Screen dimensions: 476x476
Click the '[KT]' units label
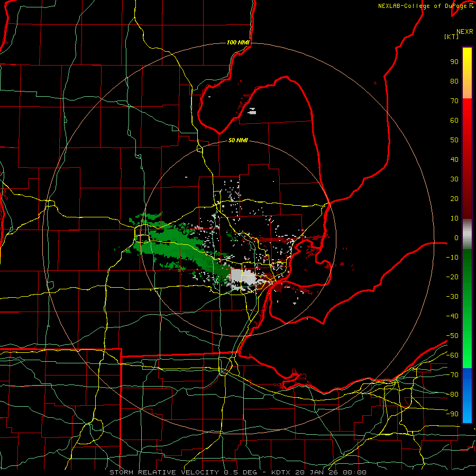pos(452,36)
